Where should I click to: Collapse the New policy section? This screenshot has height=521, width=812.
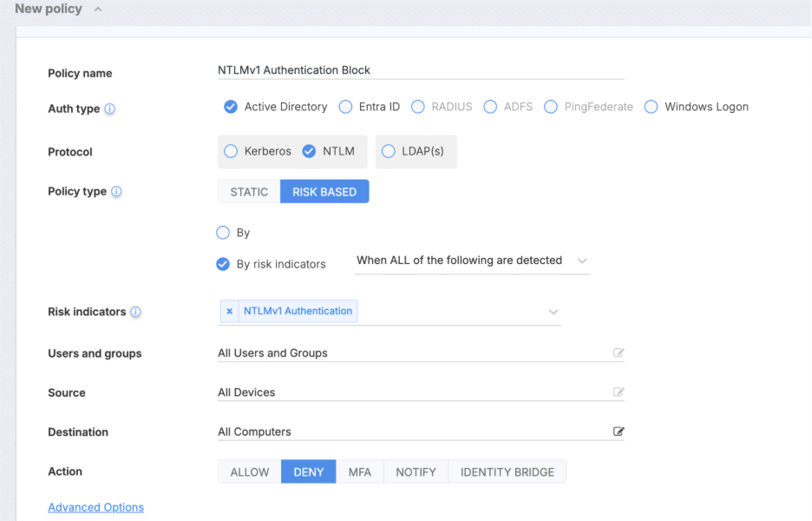(x=97, y=10)
